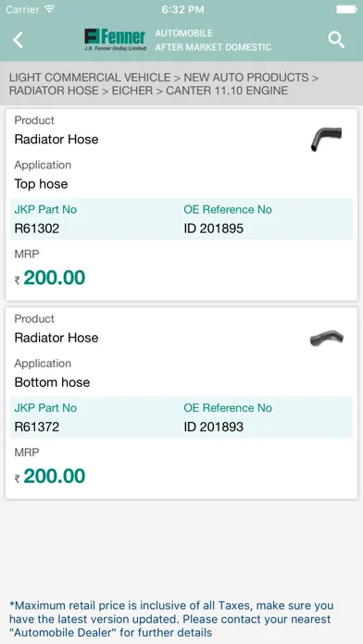Viewport: 363px width, 644px height.
Task: Tap the Wi-Fi status icon
Action: click(50, 9)
